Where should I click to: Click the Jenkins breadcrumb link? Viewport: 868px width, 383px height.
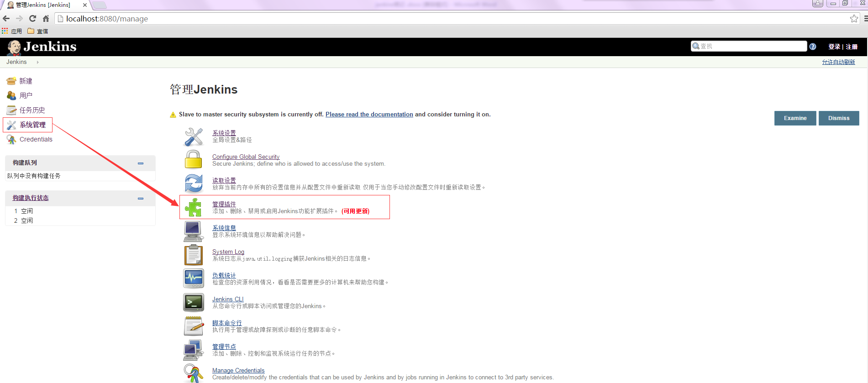[x=16, y=62]
